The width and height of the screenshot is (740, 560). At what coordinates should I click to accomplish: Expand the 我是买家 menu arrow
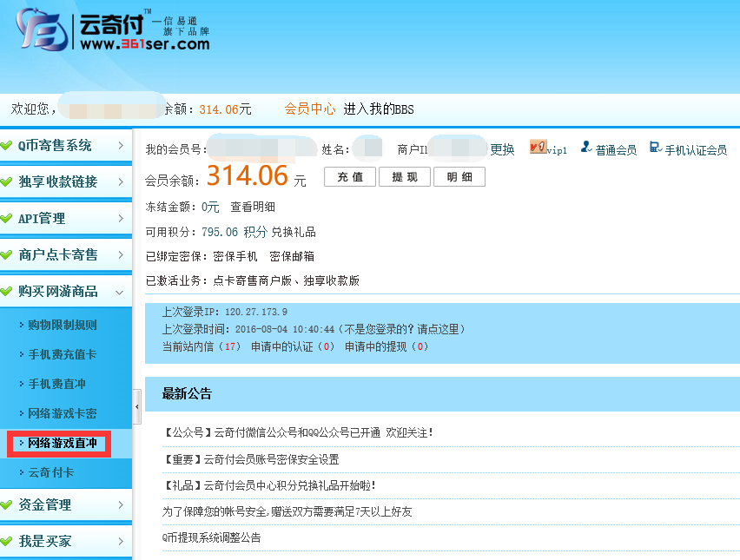pyautogui.click(x=121, y=541)
